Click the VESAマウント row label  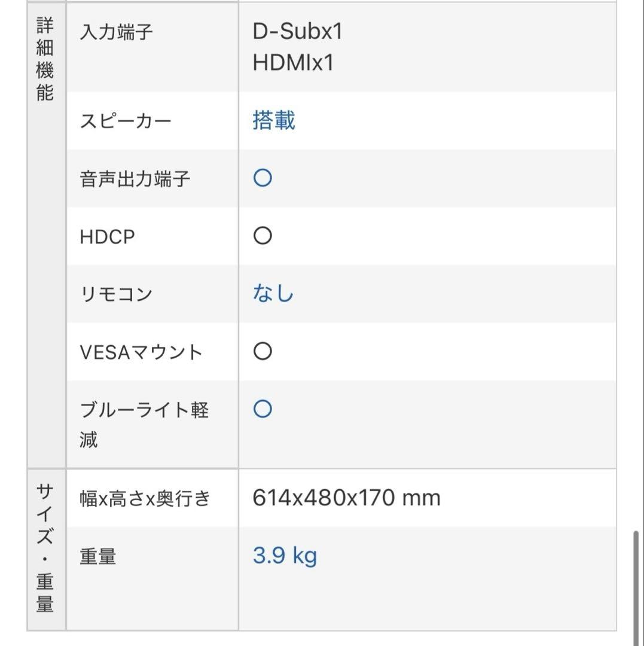141,352
